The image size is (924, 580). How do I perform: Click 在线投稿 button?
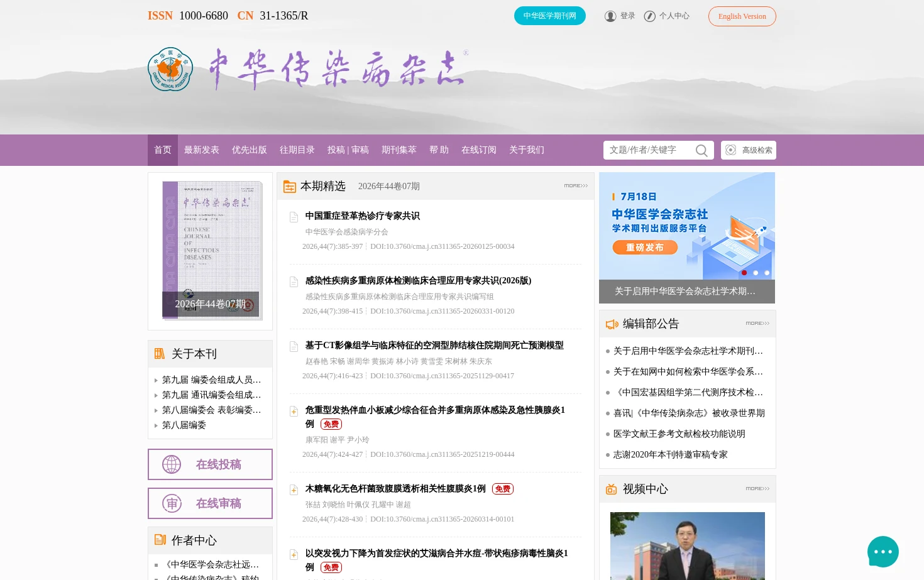click(x=210, y=464)
